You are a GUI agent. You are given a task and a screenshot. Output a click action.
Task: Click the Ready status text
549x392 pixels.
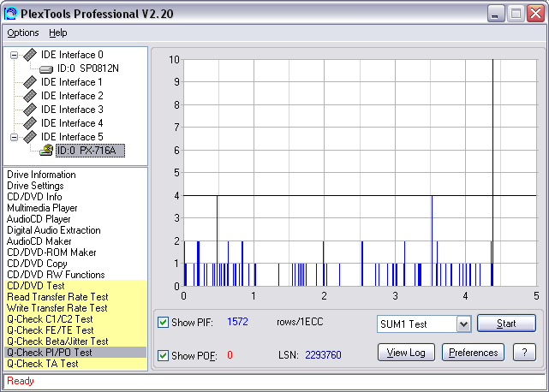pos(21,381)
